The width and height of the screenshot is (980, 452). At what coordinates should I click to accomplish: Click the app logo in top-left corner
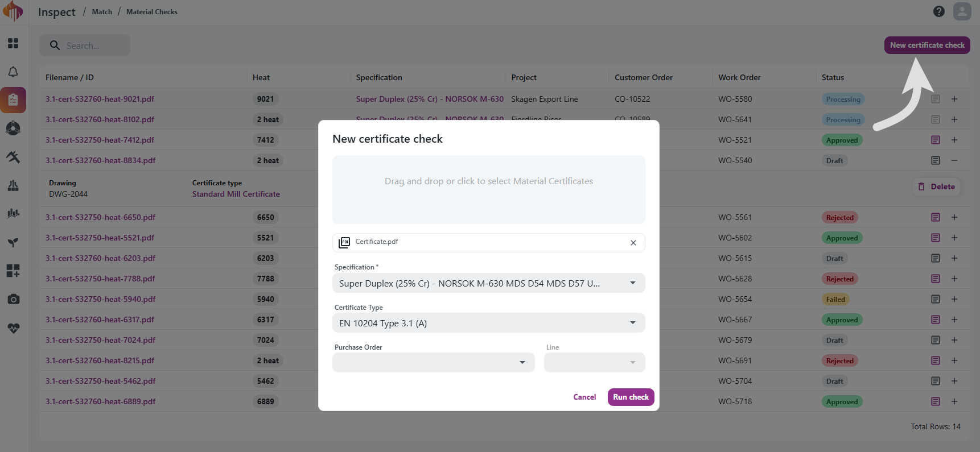click(x=13, y=11)
